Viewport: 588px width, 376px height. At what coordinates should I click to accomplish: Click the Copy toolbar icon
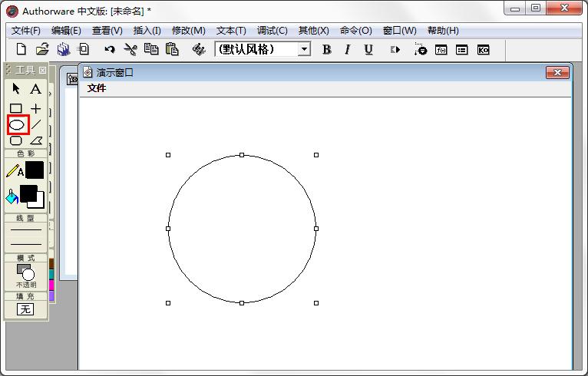151,49
